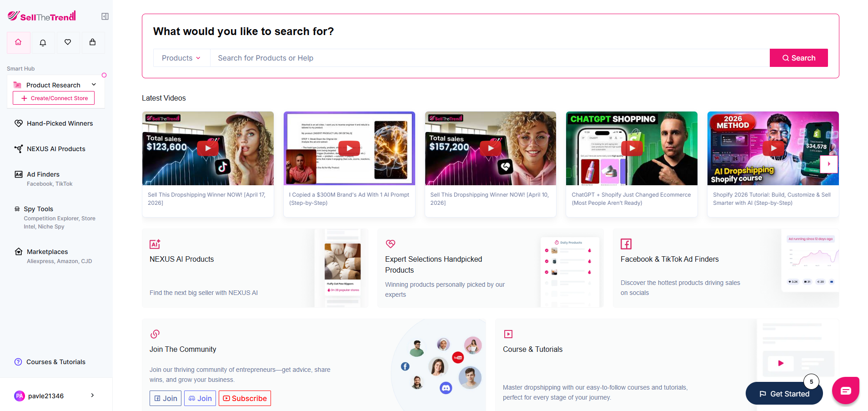The image size is (868, 411).
Task: Click Create/Connect Store button
Action: pyautogui.click(x=54, y=98)
